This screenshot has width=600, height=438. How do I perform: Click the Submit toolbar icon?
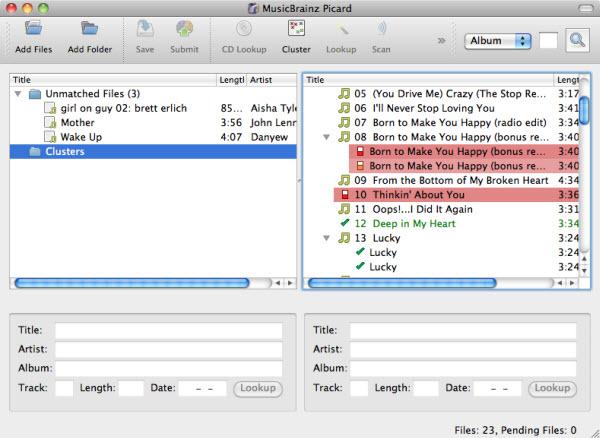[x=184, y=30]
